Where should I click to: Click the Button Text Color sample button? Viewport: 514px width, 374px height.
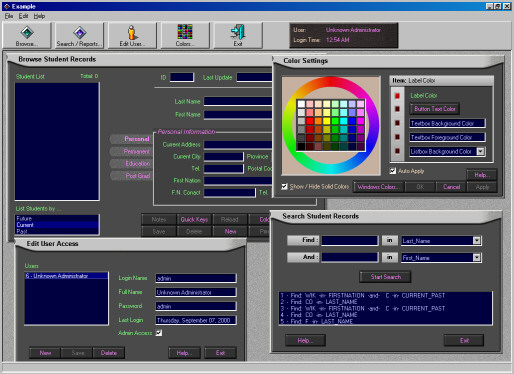click(x=435, y=109)
